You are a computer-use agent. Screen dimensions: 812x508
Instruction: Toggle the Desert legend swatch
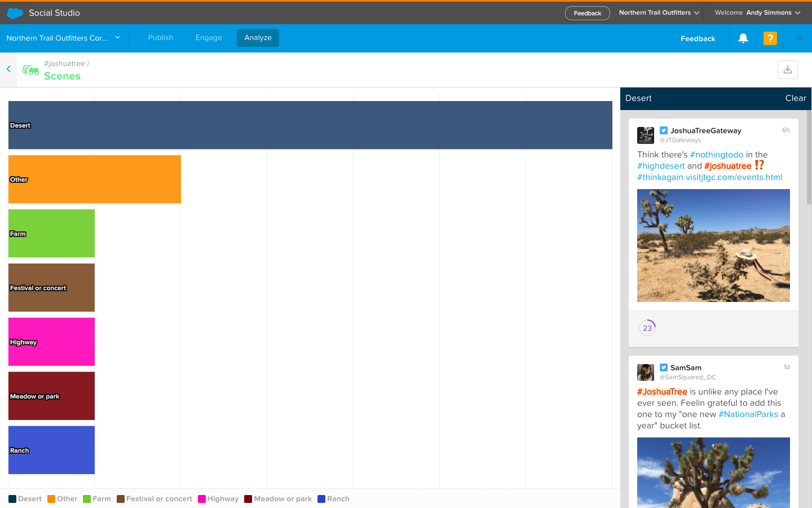(12, 499)
